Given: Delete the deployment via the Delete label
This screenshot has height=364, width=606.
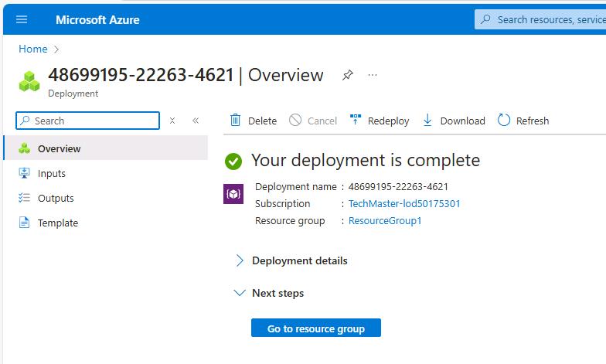Looking at the screenshot, I should [x=263, y=121].
